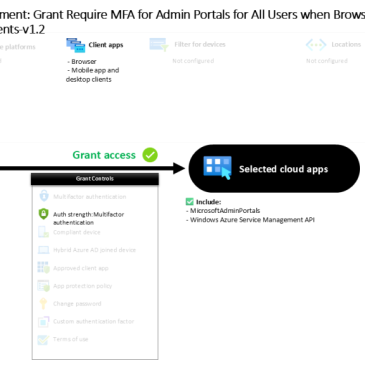Click 'Not configured' under Locations
Image resolution: width=365 pixels, height=365 pixels.
pos(327,61)
